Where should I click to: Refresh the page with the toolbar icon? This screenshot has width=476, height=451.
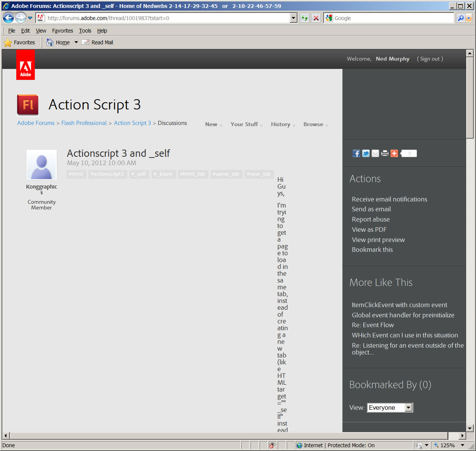pyautogui.click(x=304, y=18)
